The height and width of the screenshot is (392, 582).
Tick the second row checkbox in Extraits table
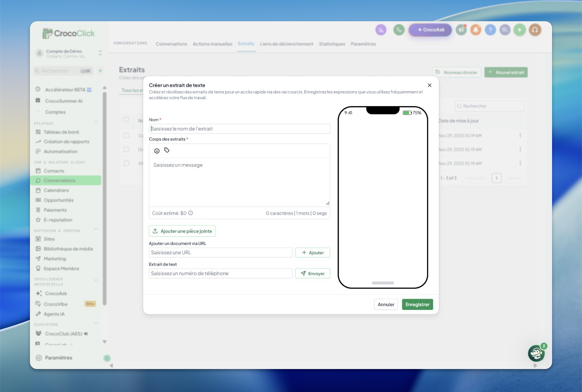126,150
